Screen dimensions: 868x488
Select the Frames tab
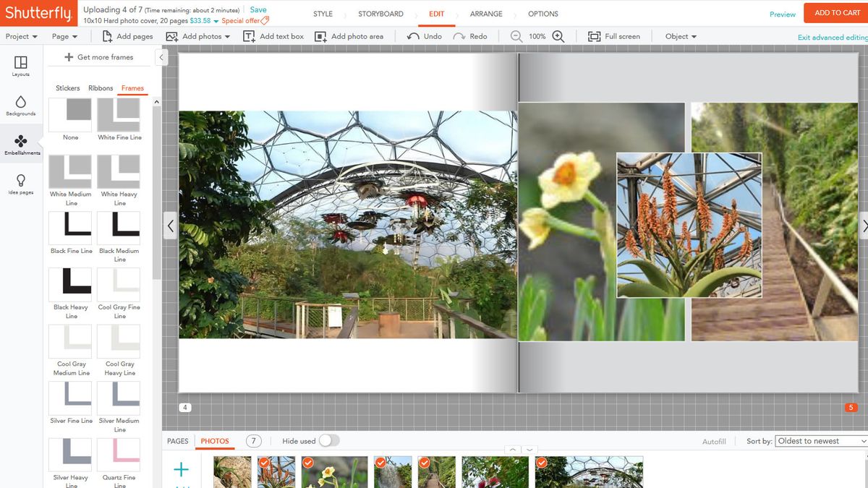pyautogui.click(x=132, y=88)
